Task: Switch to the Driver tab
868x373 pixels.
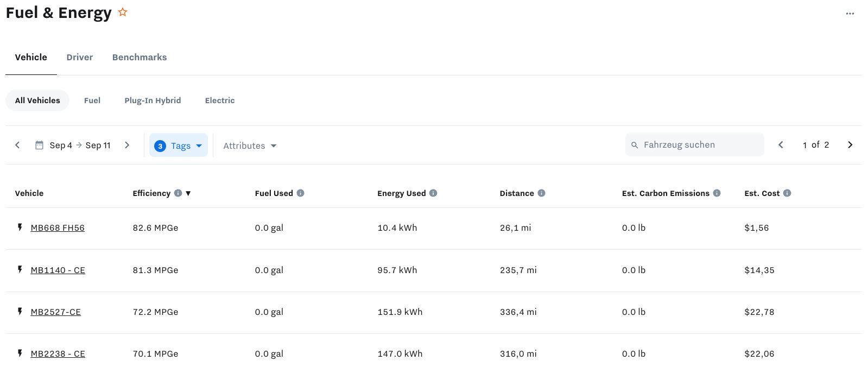Action: [79, 57]
